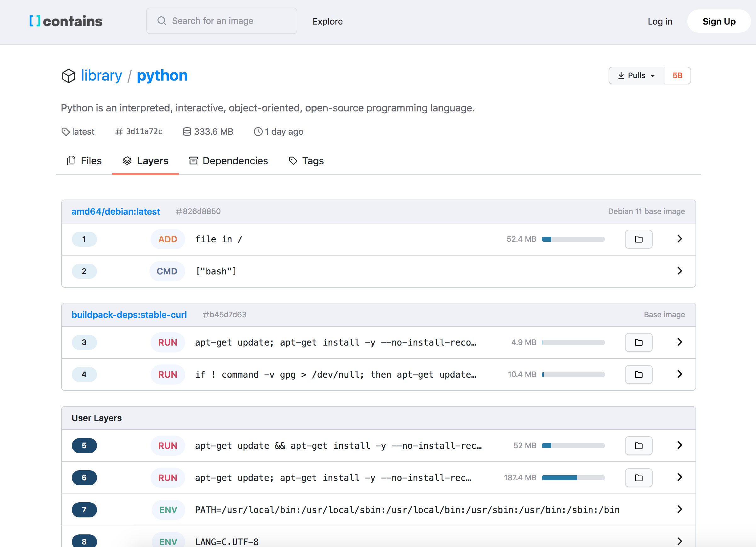Expand layer 1 ADD file chevron

tap(679, 239)
